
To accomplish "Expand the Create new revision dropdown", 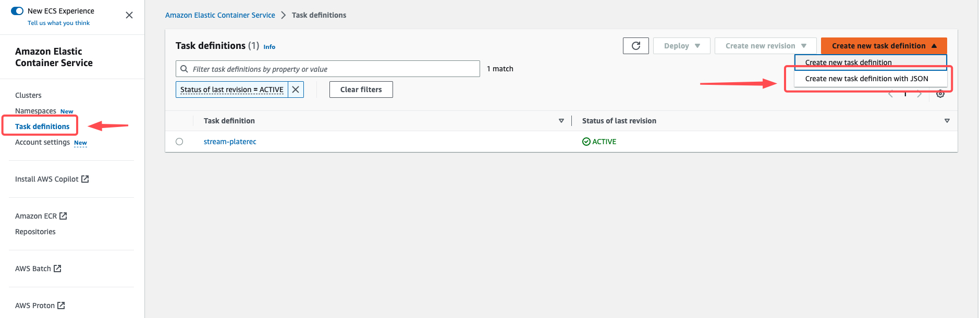I will click(765, 46).
